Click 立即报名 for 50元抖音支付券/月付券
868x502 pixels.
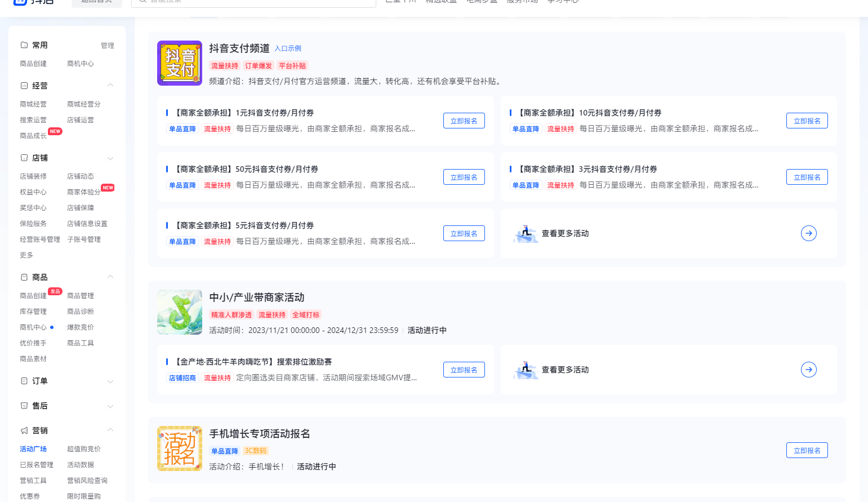(x=464, y=177)
